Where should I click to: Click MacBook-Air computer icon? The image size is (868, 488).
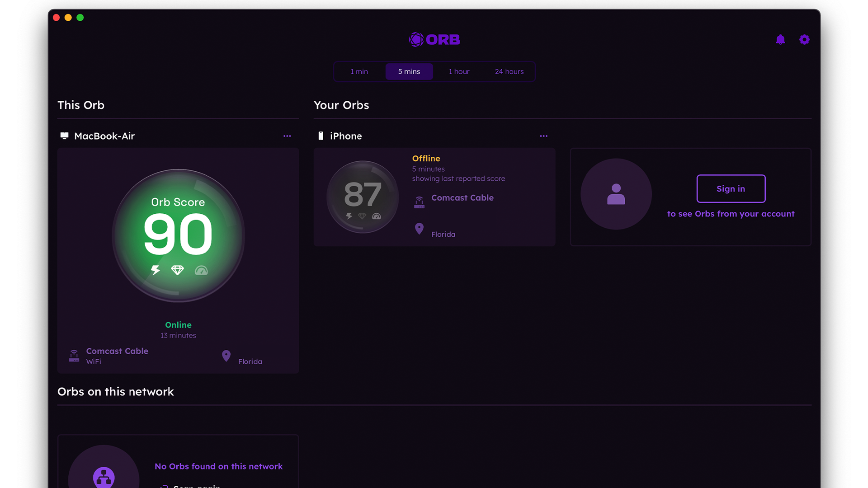[x=64, y=136]
